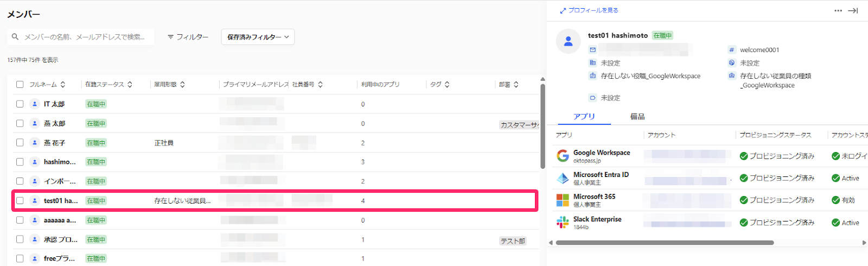Sort by 雇用形態 column arrows
Screen dimensions: 868x266
pyautogui.click(x=183, y=85)
